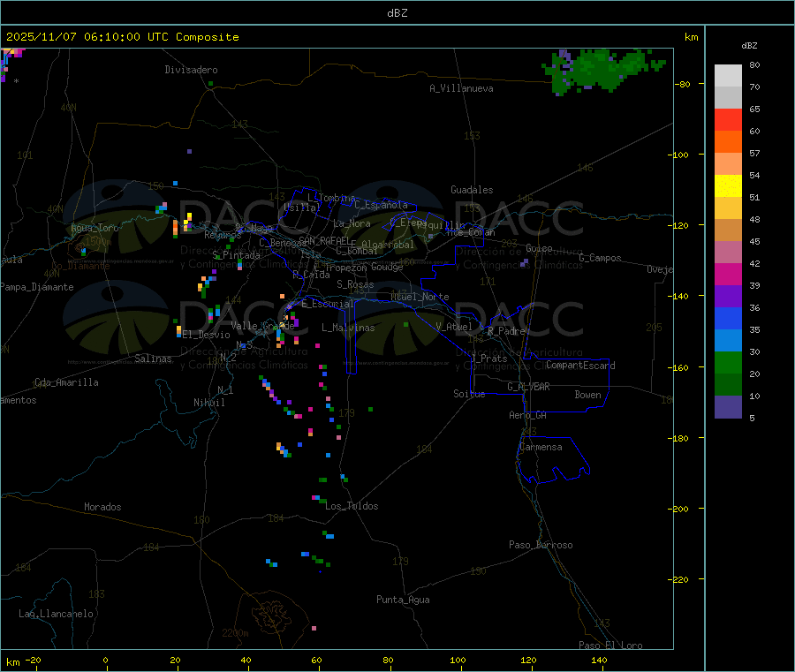Click the El_Desvio map label

207,335
